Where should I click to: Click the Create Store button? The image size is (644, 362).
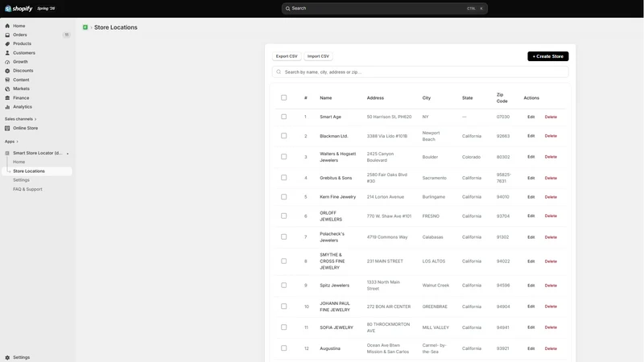(548, 56)
